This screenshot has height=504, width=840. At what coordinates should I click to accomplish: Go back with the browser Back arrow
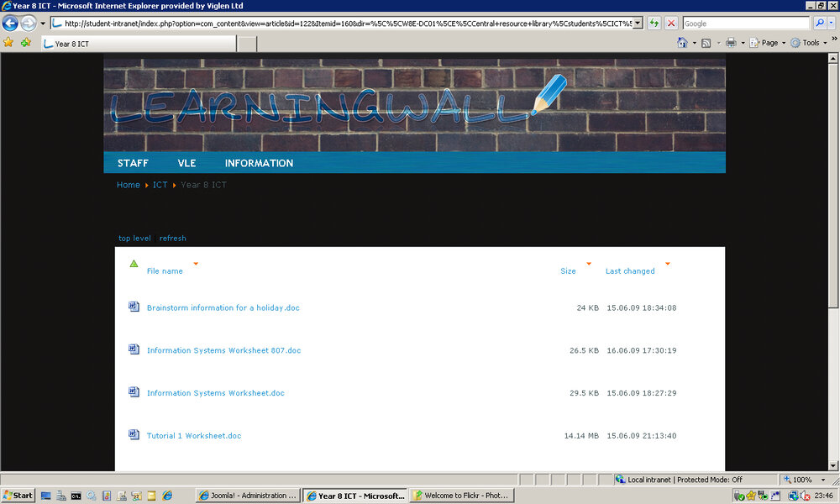coord(10,23)
